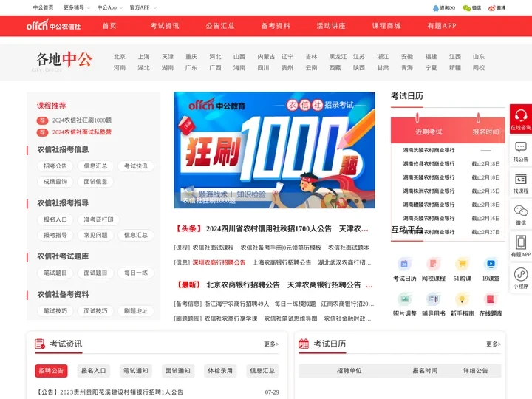Open the 考试资讯 navigation item
Viewport: 532px width, 399px height.
coord(165,26)
